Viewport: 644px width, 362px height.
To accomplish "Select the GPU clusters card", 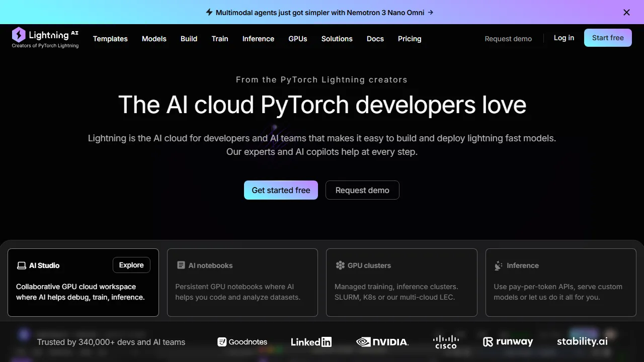I will click(x=401, y=282).
